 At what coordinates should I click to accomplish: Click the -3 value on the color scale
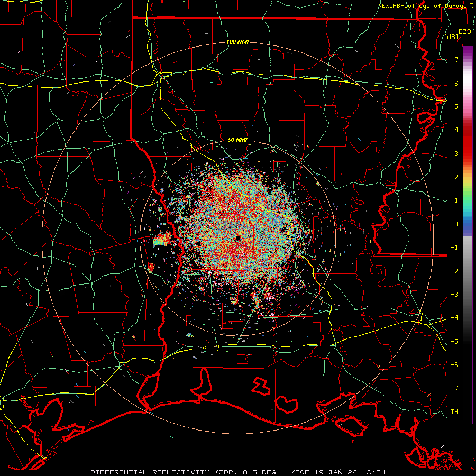click(454, 295)
